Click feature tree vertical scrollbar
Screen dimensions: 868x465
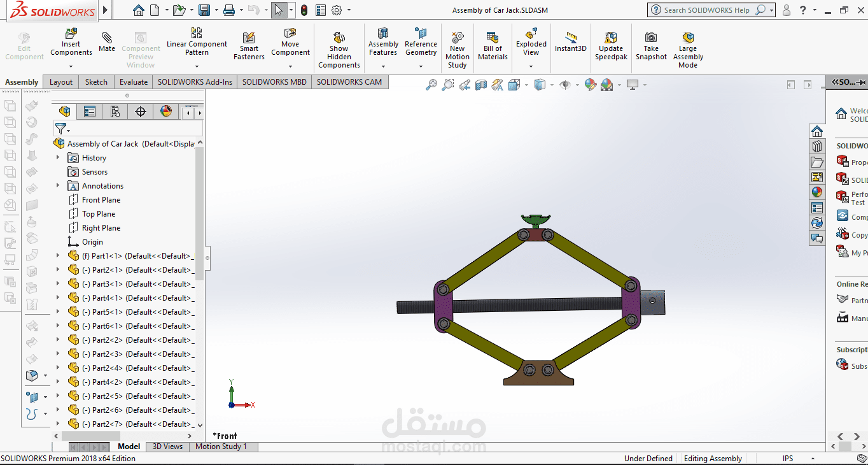[x=200, y=213]
